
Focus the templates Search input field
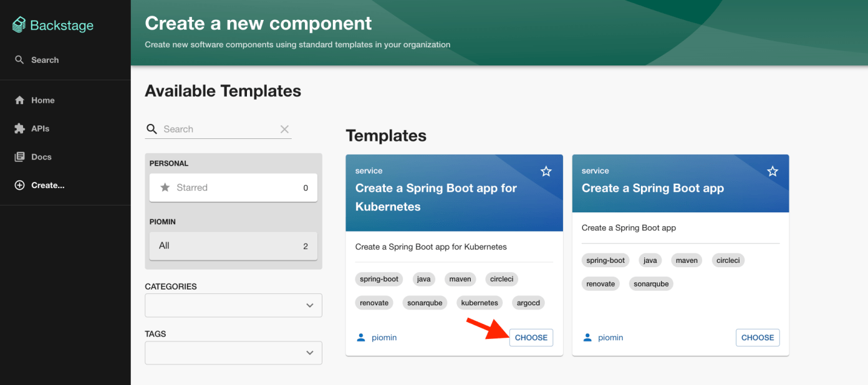(x=218, y=129)
